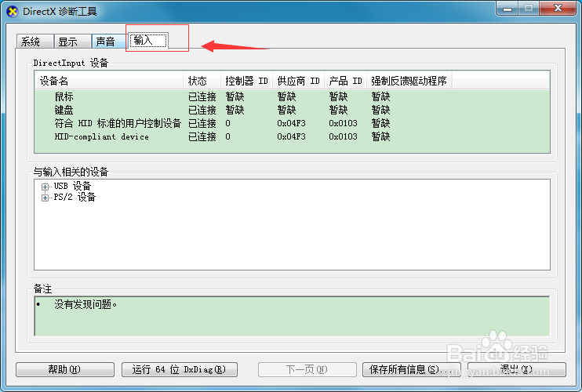Image resolution: width=582 pixels, height=392 pixels.
Task: Switch to the 系统 tab
Action: 35,42
